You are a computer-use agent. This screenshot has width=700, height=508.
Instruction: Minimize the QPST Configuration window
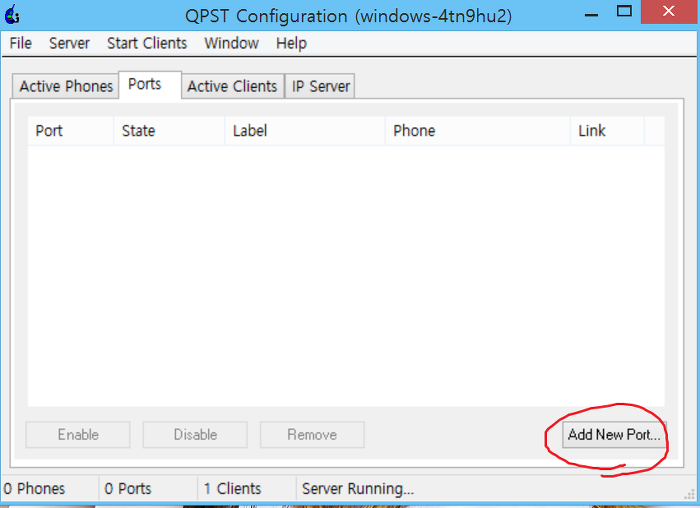(x=592, y=13)
